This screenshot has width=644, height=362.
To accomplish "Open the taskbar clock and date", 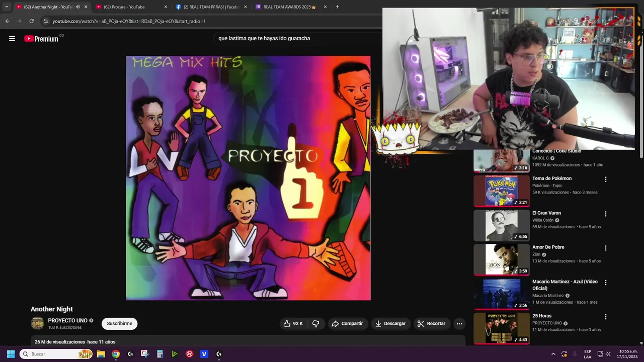I will (x=628, y=354).
